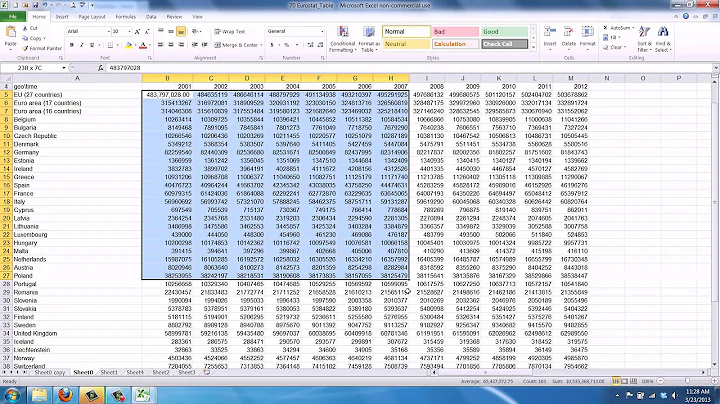This screenshot has width=720, height=404.
Task: Switch to the Data tab
Action: pyautogui.click(x=151, y=17)
